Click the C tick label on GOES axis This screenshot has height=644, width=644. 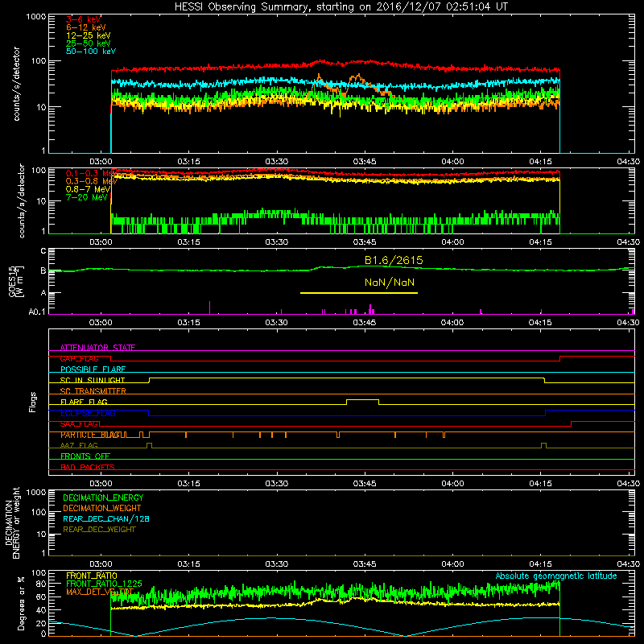[x=43, y=250]
